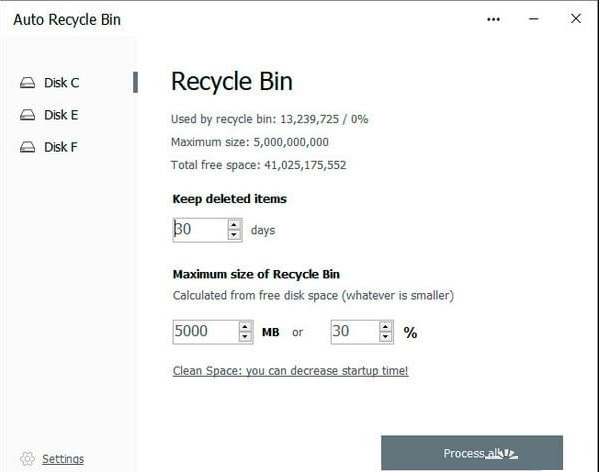Click into the days input field
This screenshot has height=472, width=599.
pyautogui.click(x=201, y=230)
